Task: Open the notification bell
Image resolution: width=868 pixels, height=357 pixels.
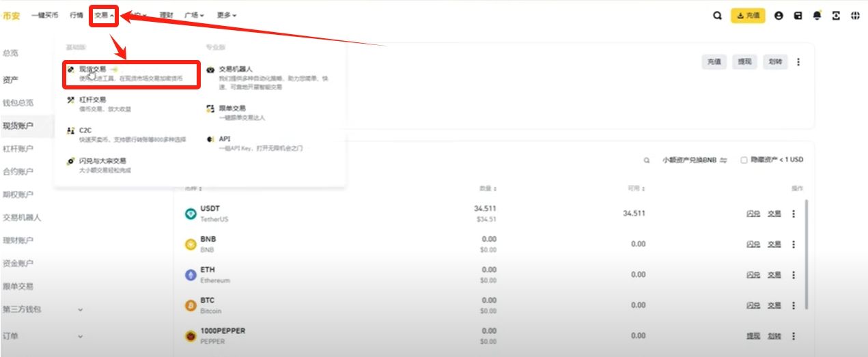Action: tap(817, 16)
